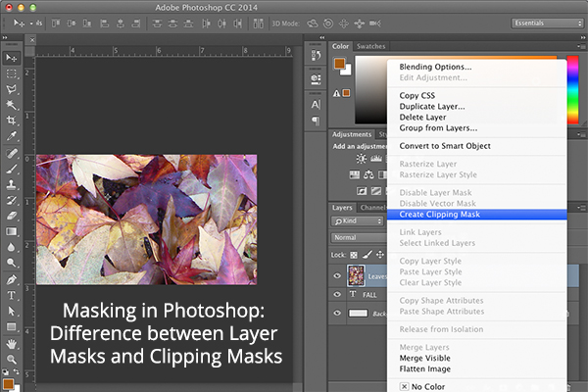Add a Brightness/Contrast adjustment
Viewport: 588px width, 392px height.
[361, 159]
